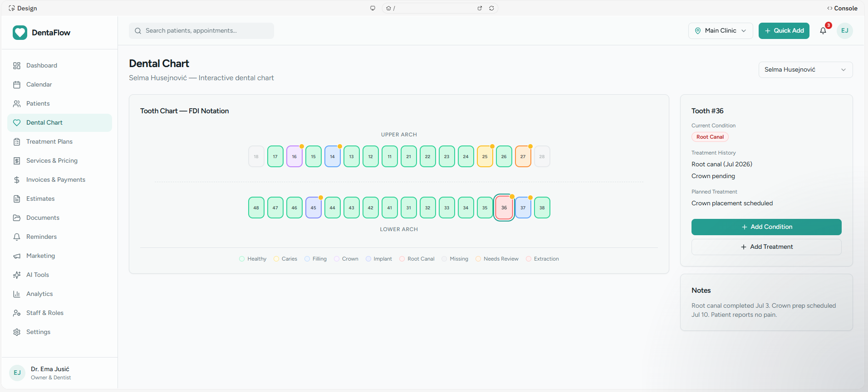The image size is (868, 392).
Task: Click the 'Crown placement scheduled' text
Action: pos(732,203)
